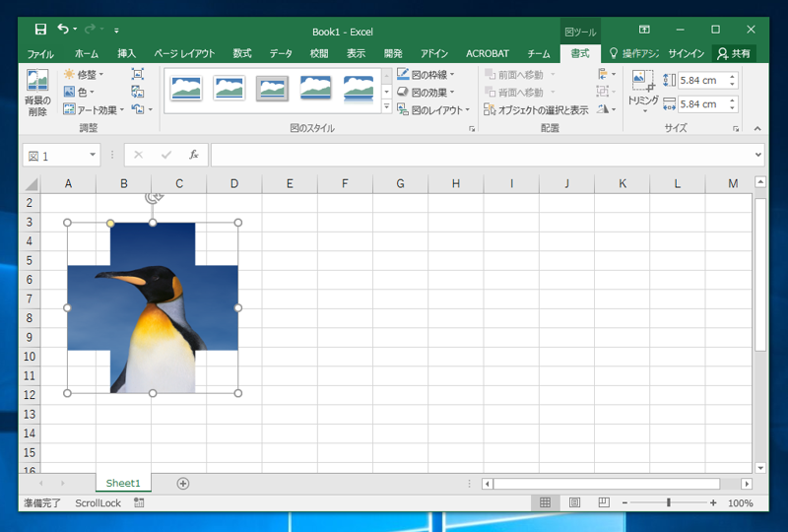
Task: Click the penguin picture
Action: [153, 307]
